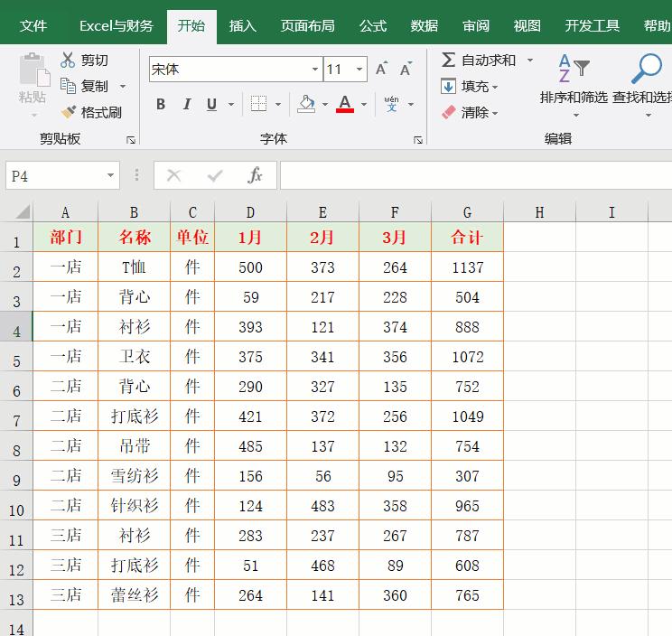Select column D header

(x=250, y=212)
